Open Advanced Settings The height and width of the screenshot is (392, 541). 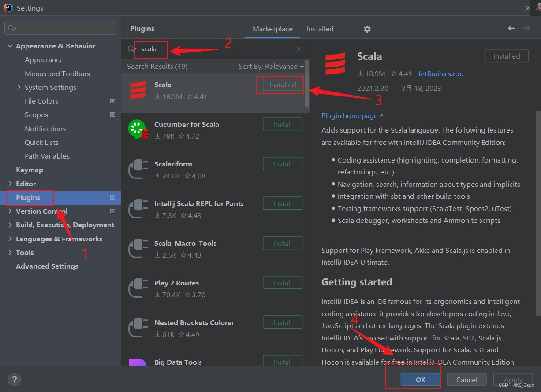(x=47, y=266)
